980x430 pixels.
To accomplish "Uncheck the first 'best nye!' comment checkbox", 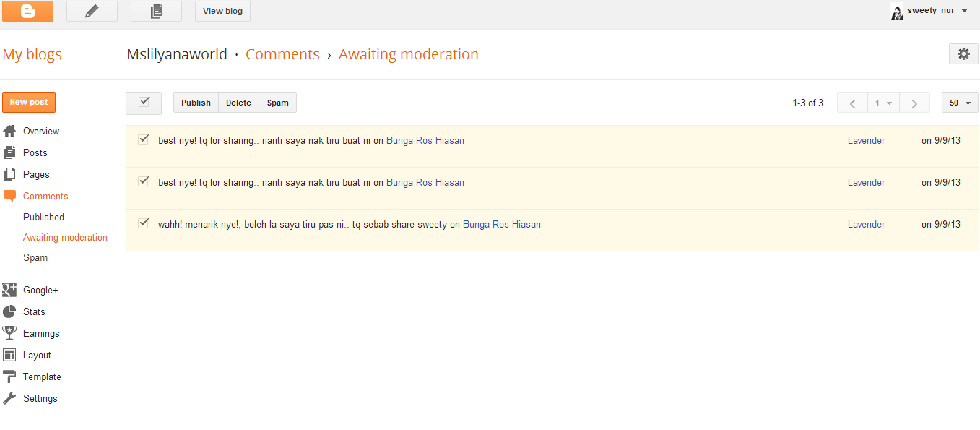I will (144, 139).
